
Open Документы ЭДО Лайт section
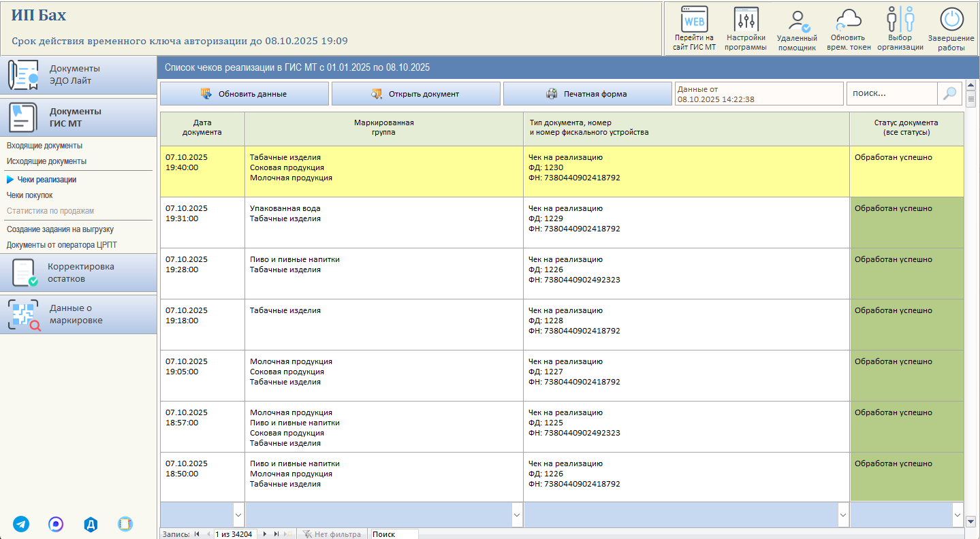click(78, 75)
